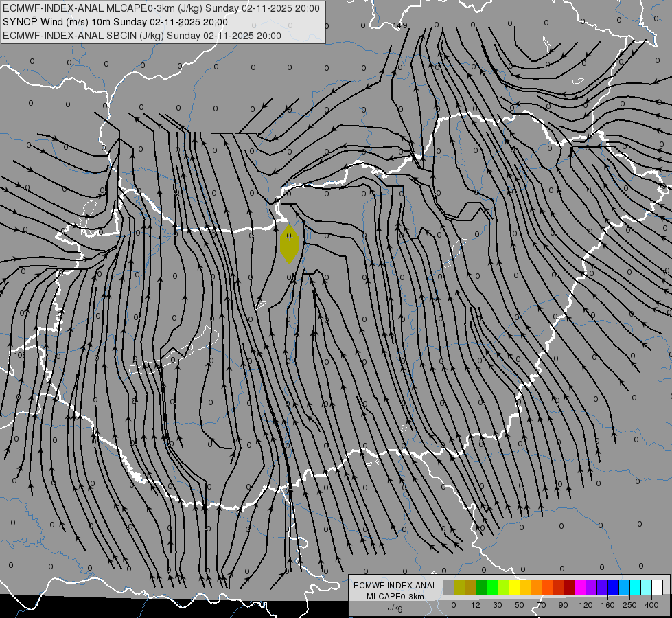Click the J/kg unit label in legend

(395, 608)
